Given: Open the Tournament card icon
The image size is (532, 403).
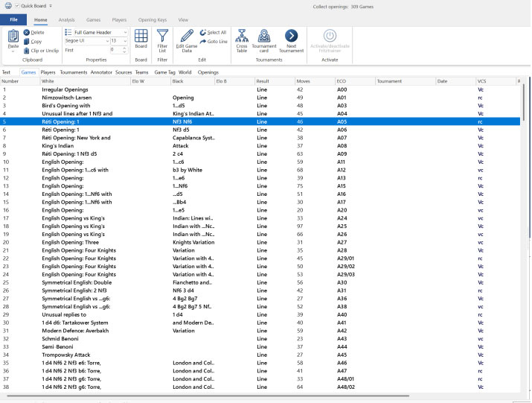Looking at the screenshot, I should [263, 36].
